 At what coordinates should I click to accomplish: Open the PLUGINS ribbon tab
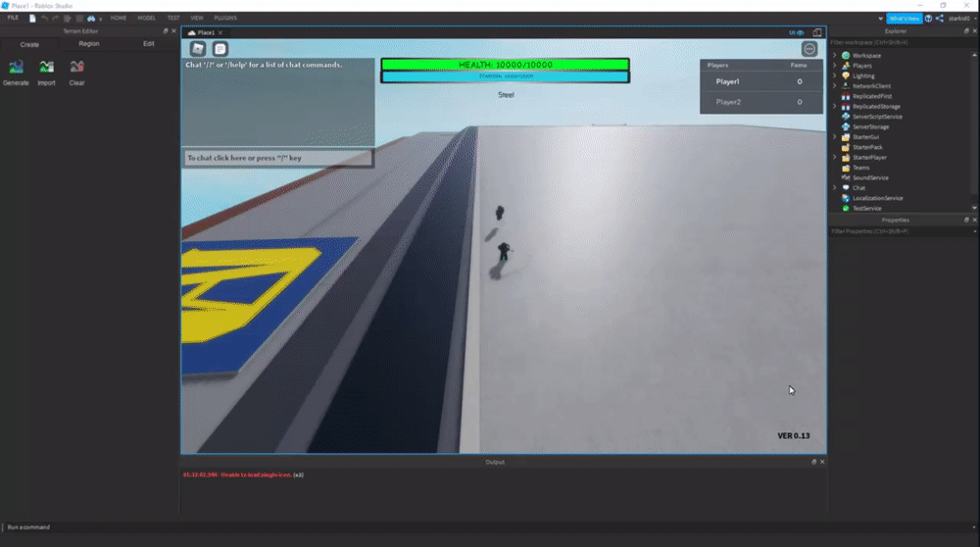click(225, 18)
